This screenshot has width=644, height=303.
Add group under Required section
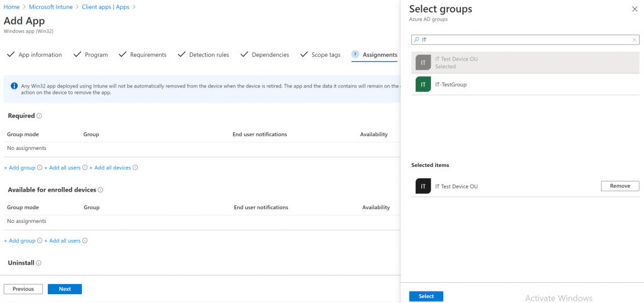click(x=19, y=168)
